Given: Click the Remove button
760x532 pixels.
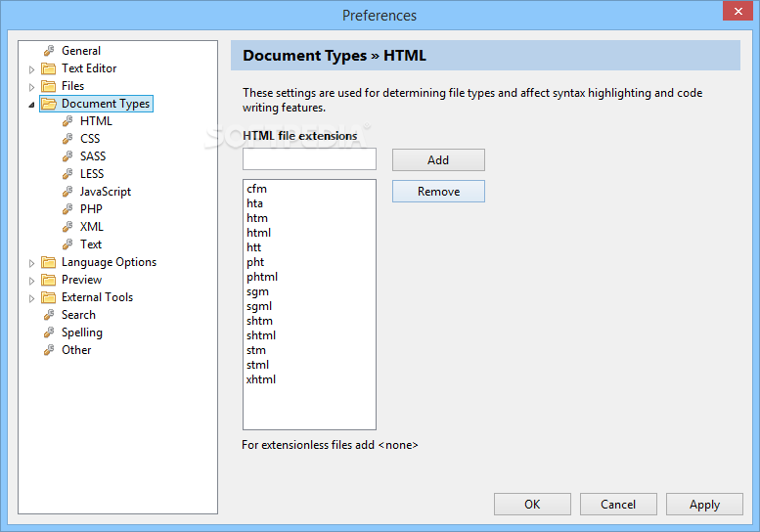Looking at the screenshot, I should 438,192.
